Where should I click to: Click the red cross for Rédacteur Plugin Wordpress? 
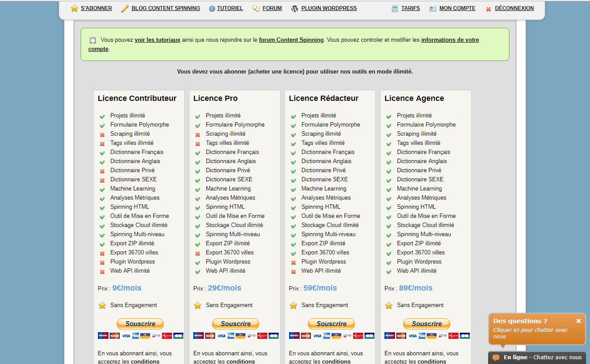tap(293, 262)
